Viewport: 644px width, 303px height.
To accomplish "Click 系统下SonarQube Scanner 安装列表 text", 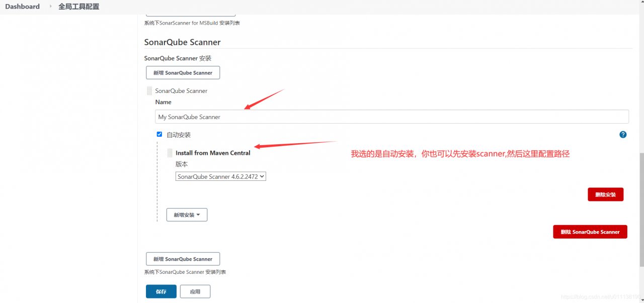I will pos(185,272).
